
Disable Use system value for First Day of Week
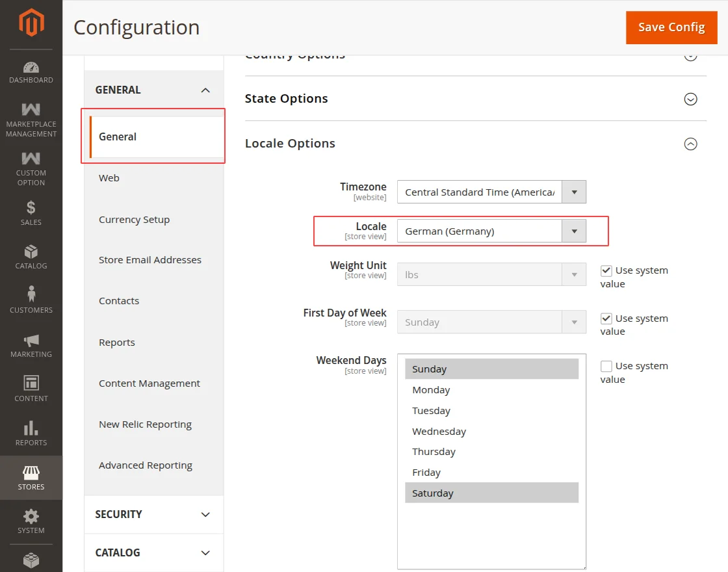(x=608, y=318)
